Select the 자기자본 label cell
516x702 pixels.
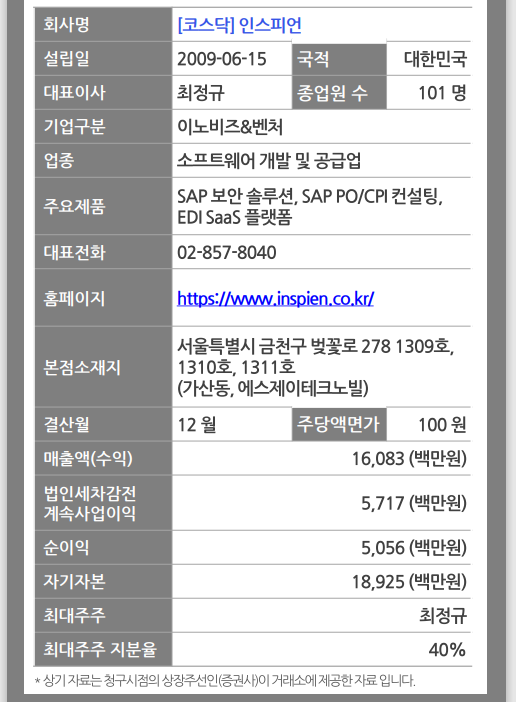pyautogui.click(x=103, y=582)
